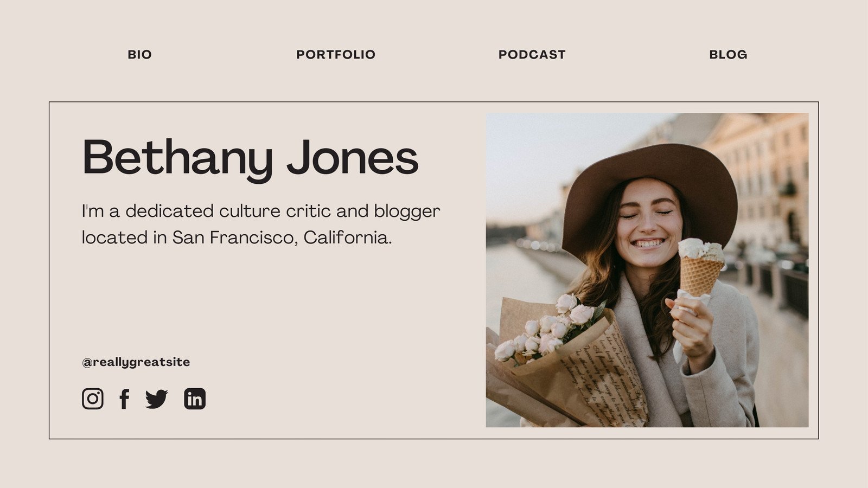This screenshot has height=488, width=868.
Task: Select the Twitter bird icon
Action: [x=157, y=399]
